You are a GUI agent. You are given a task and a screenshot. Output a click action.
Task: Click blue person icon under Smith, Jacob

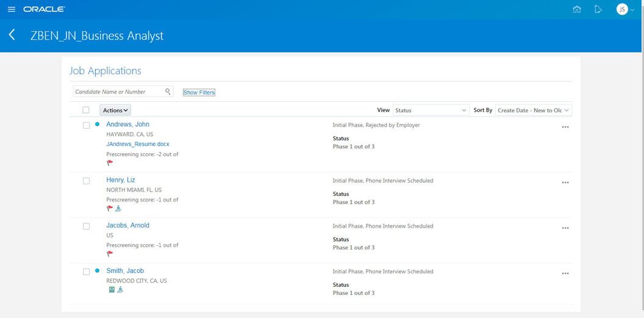[120, 290]
